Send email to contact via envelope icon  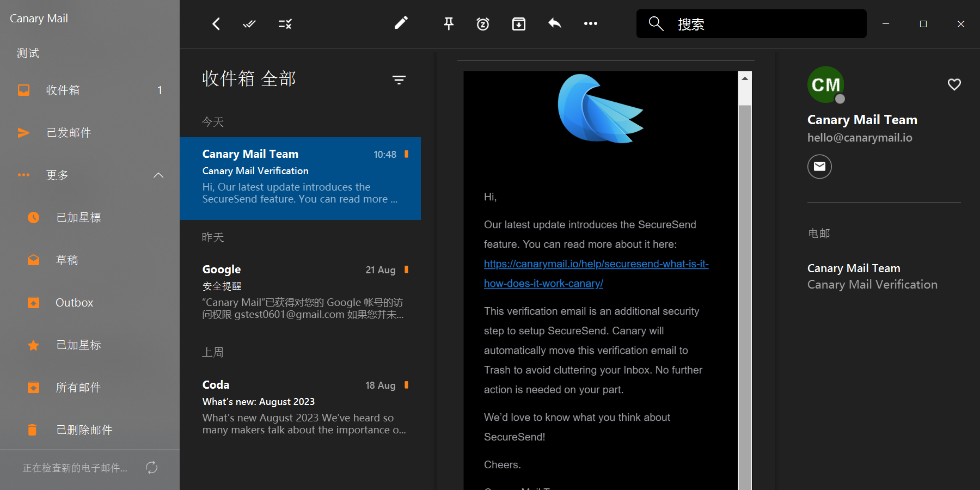pos(819,167)
